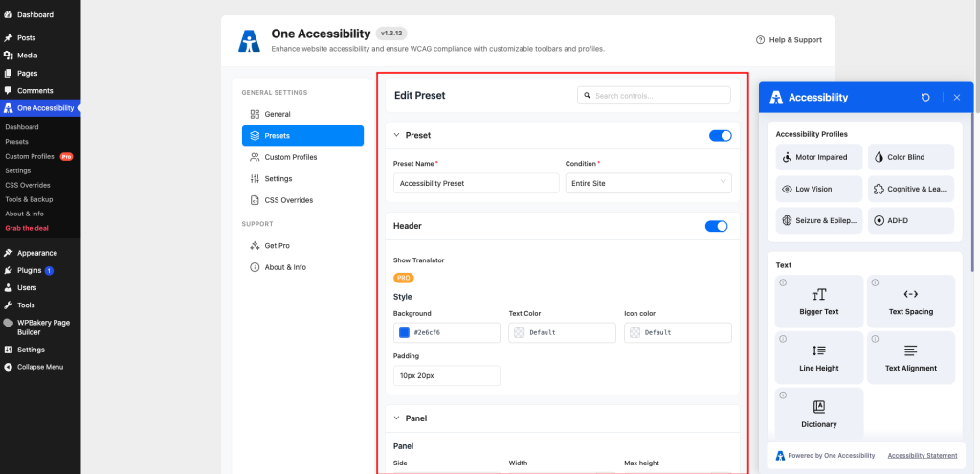The height and width of the screenshot is (474, 980).
Task: Activate the Text Spacing tile
Action: (911, 302)
